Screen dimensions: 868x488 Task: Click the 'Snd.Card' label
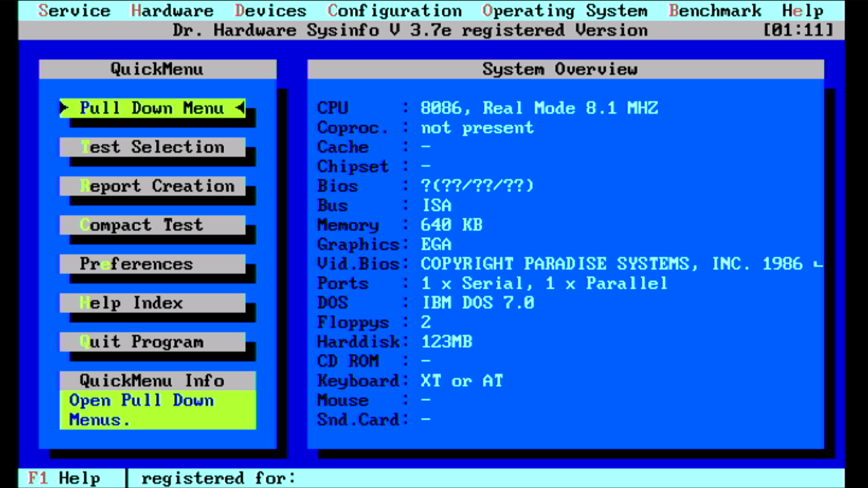(x=358, y=420)
